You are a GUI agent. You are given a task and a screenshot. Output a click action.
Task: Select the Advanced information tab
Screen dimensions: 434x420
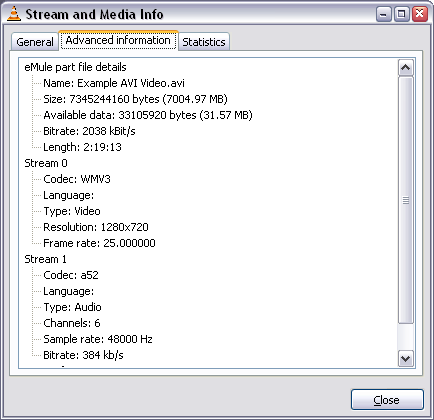(118, 40)
